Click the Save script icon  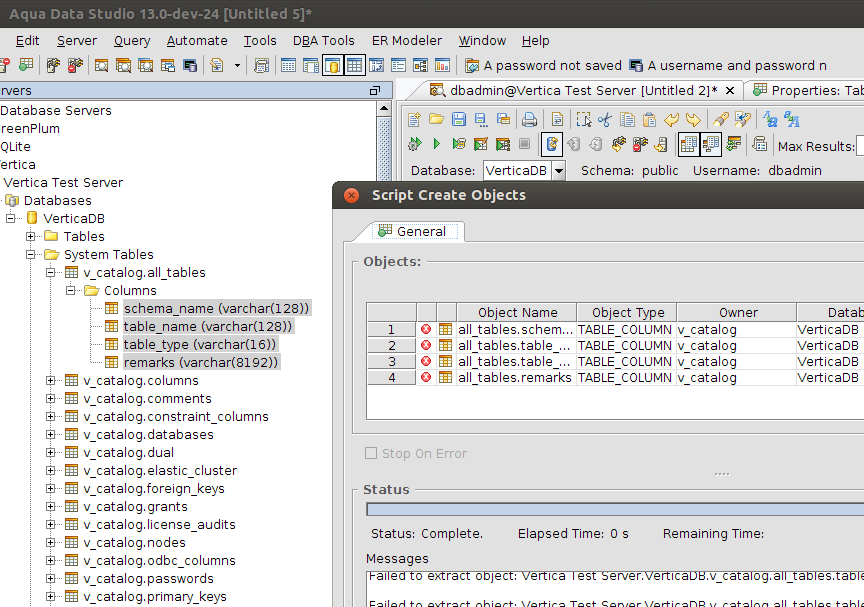click(x=458, y=119)
